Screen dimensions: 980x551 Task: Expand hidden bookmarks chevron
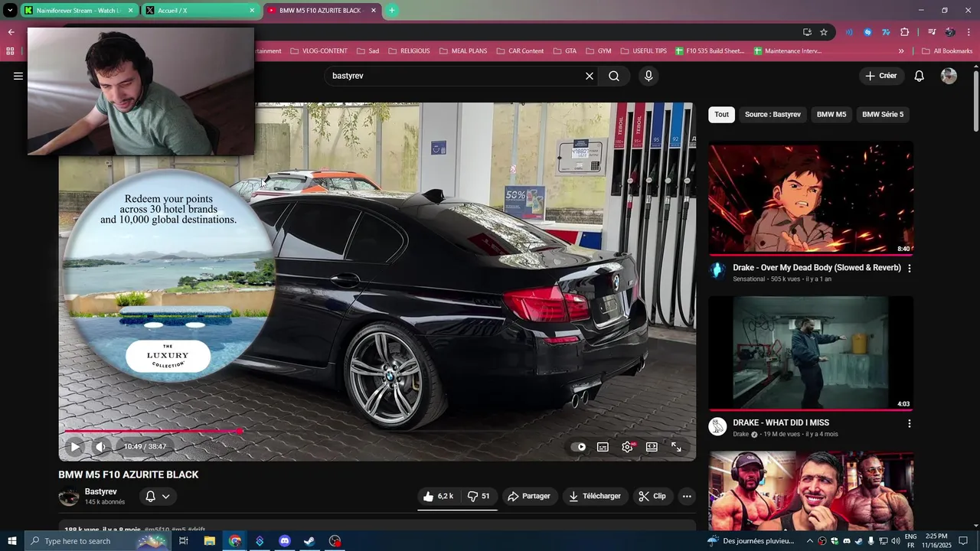coord(901,51)
